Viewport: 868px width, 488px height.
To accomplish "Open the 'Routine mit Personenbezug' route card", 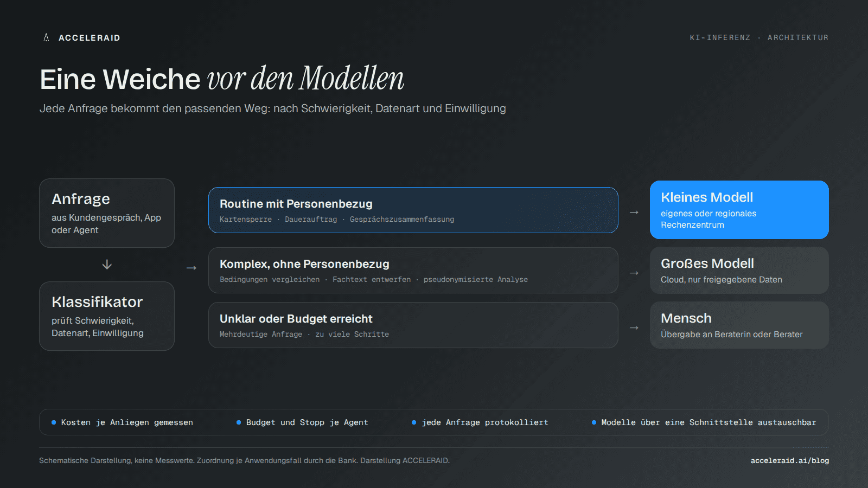I will coord(413,210).
